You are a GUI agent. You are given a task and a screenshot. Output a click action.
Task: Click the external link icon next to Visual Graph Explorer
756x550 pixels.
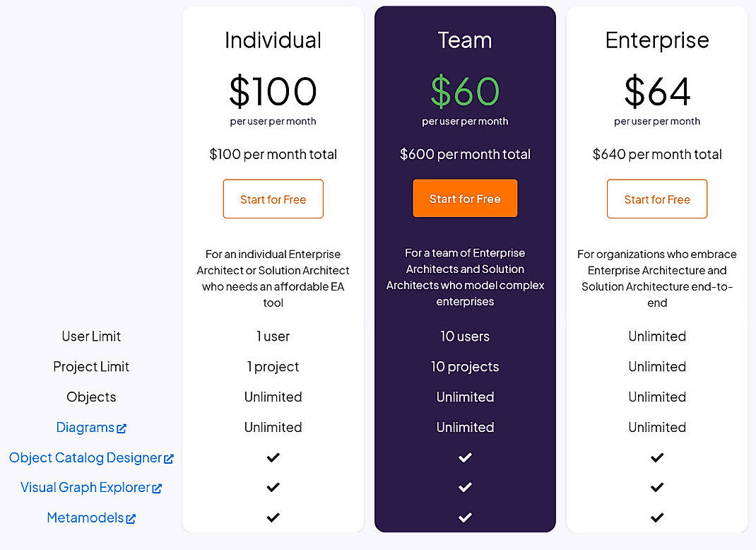(157, 488)
